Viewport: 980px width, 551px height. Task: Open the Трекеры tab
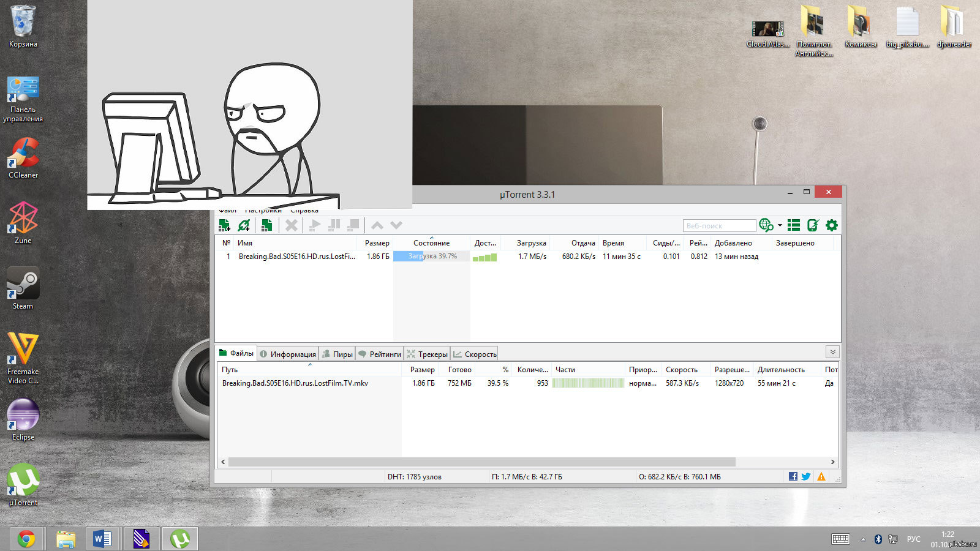428,354
